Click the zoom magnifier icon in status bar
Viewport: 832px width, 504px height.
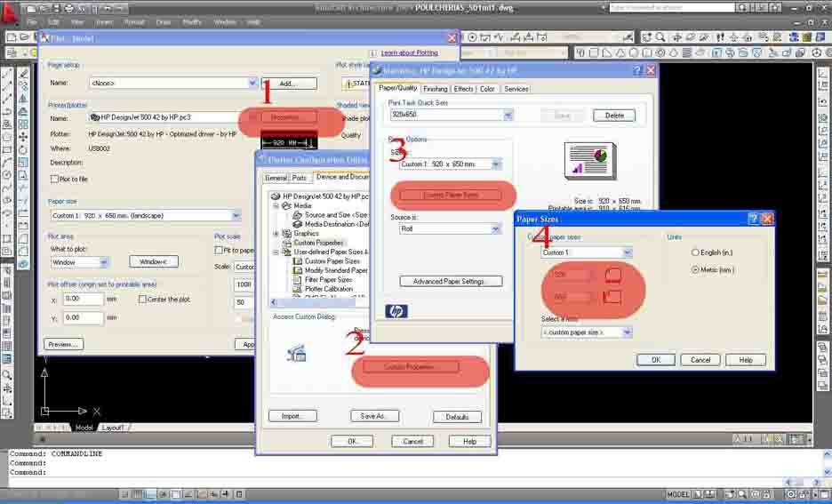pos(742,494)
